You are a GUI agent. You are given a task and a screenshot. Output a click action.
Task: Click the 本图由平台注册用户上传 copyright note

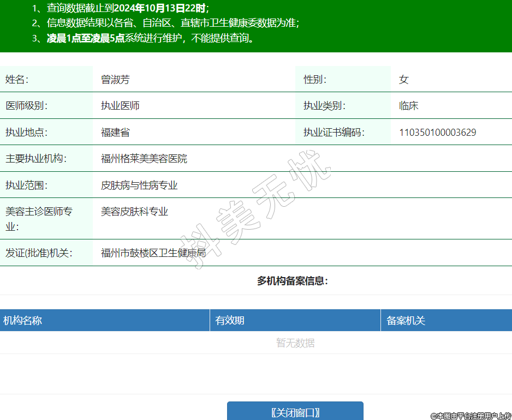(x=471, y=416)
